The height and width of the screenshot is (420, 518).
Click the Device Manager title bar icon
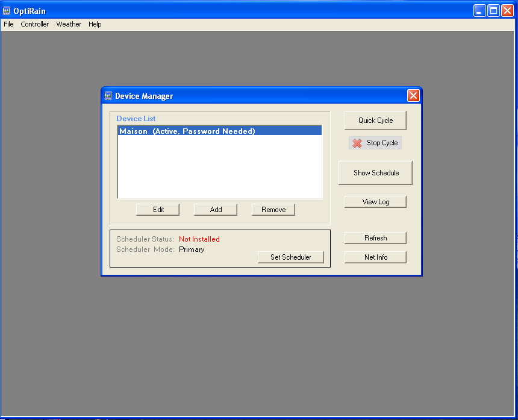[x=108, y=96]
